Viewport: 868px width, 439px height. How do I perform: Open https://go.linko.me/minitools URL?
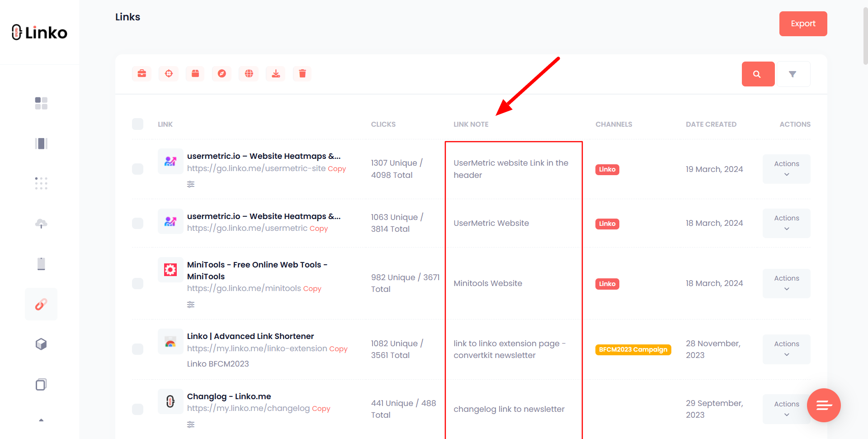(x=244, y=288)
